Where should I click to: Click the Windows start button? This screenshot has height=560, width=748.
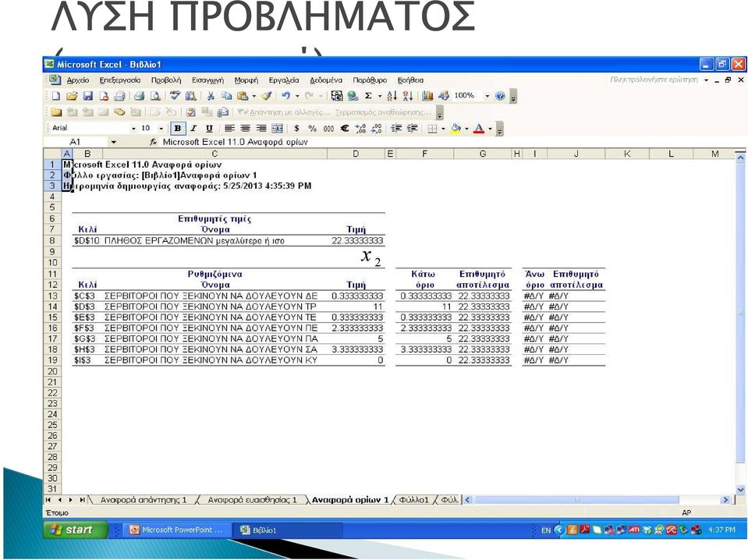(x=76, y=530)
